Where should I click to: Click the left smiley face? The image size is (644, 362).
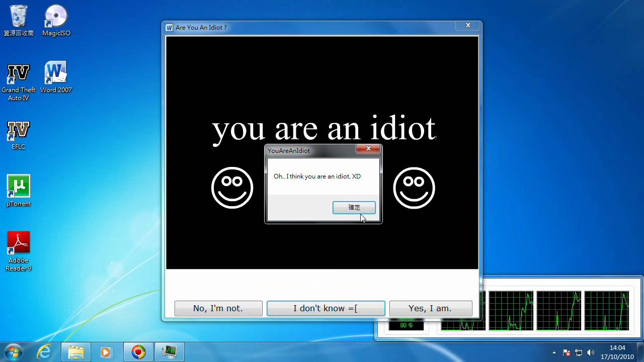pos(232,188)
